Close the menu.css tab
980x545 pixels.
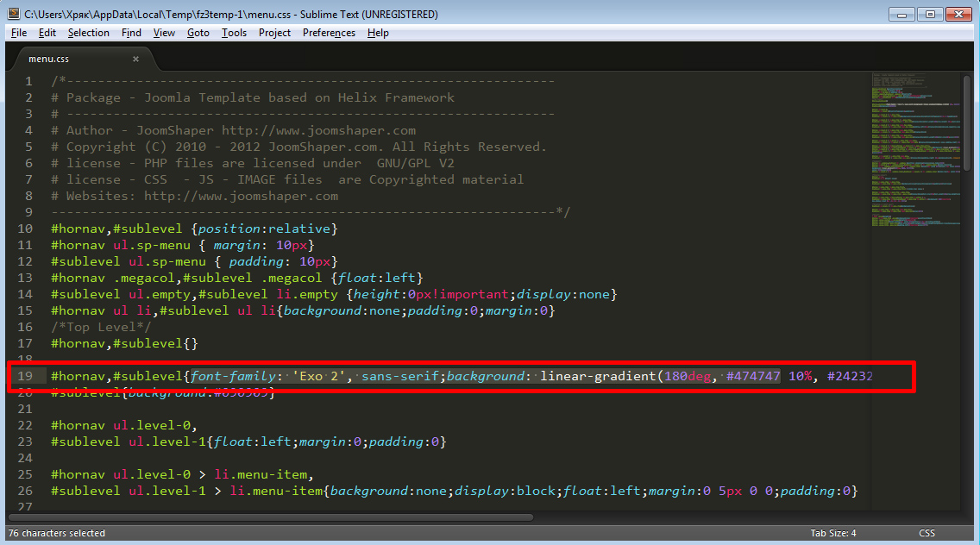pyautogui.click(x=135, y=59)
